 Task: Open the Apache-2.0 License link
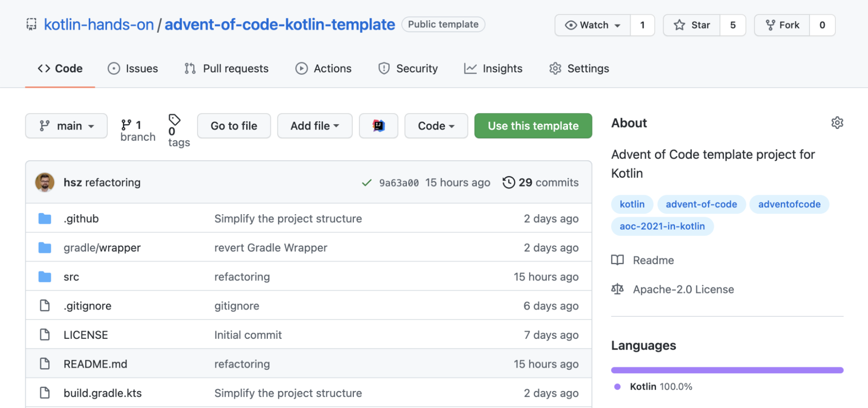[673, 289]
